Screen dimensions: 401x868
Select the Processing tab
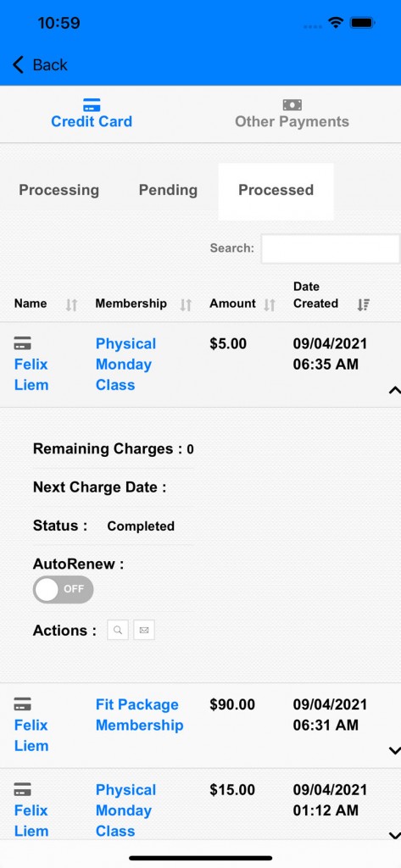tap(58, 190)
